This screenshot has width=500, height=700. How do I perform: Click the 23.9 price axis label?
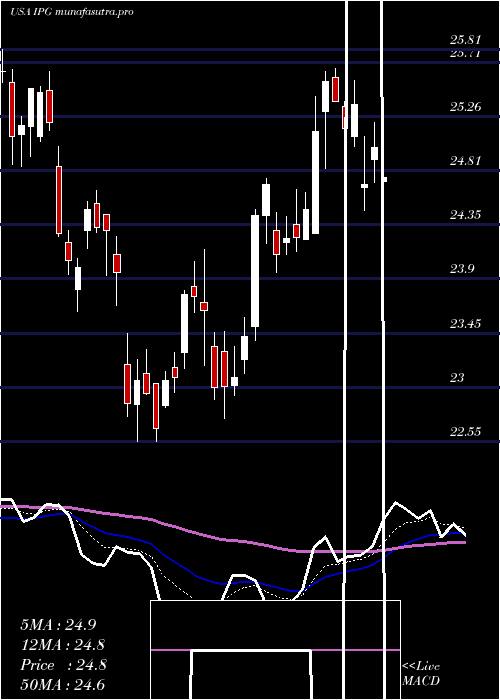pos(462,269)
